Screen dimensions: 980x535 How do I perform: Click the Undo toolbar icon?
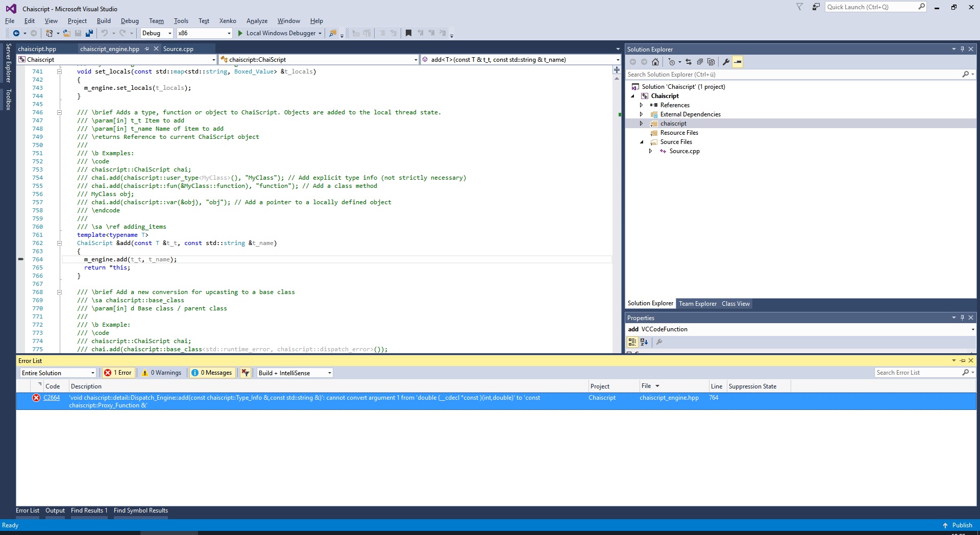point(105,33)
